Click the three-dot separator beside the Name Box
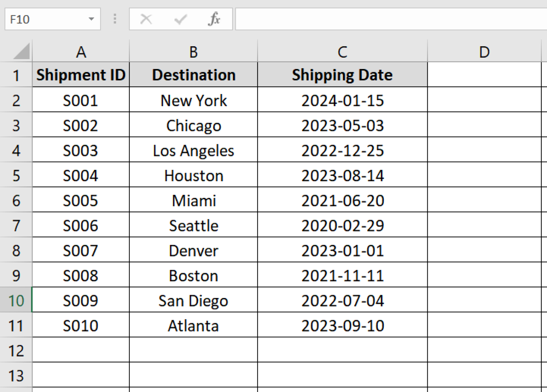The width and height of the screenshot is (547, 392). [x=115, y=19]
